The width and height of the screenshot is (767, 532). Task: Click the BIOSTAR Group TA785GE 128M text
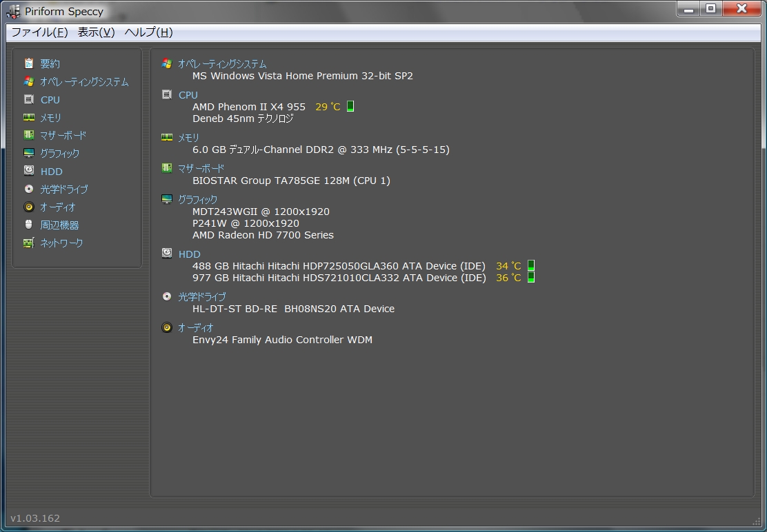(x=291, y=181)
